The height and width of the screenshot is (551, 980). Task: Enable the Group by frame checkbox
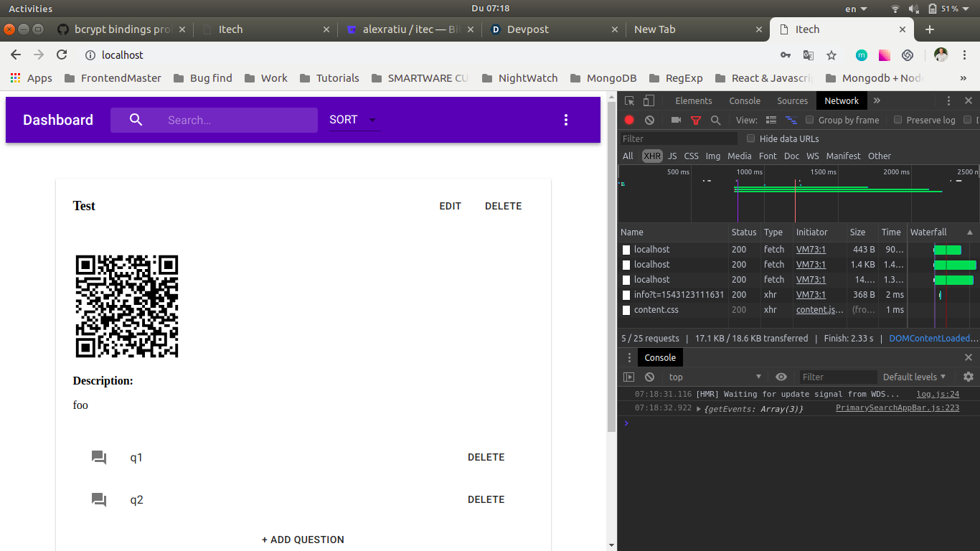click(x=810, y=120)
